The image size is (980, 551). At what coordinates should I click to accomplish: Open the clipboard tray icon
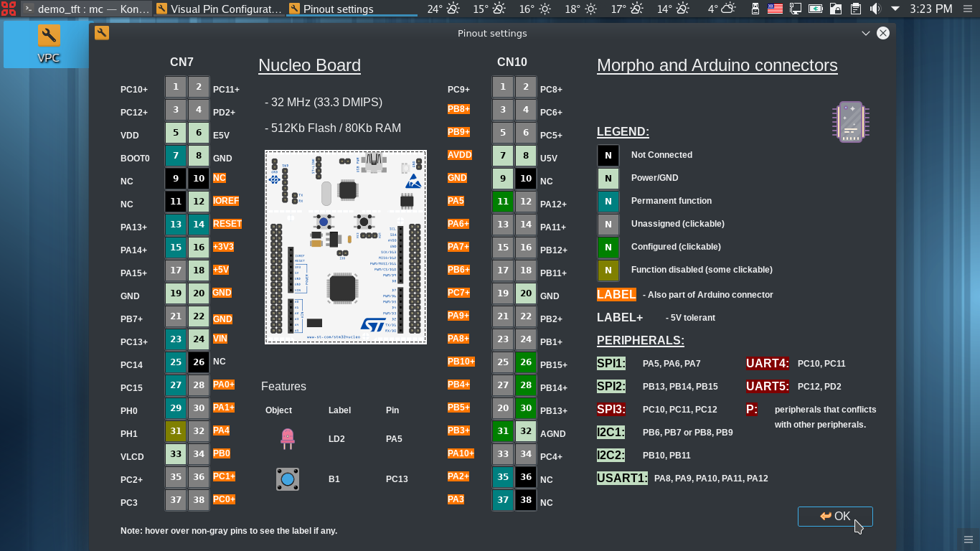click(x=855, y=9)
